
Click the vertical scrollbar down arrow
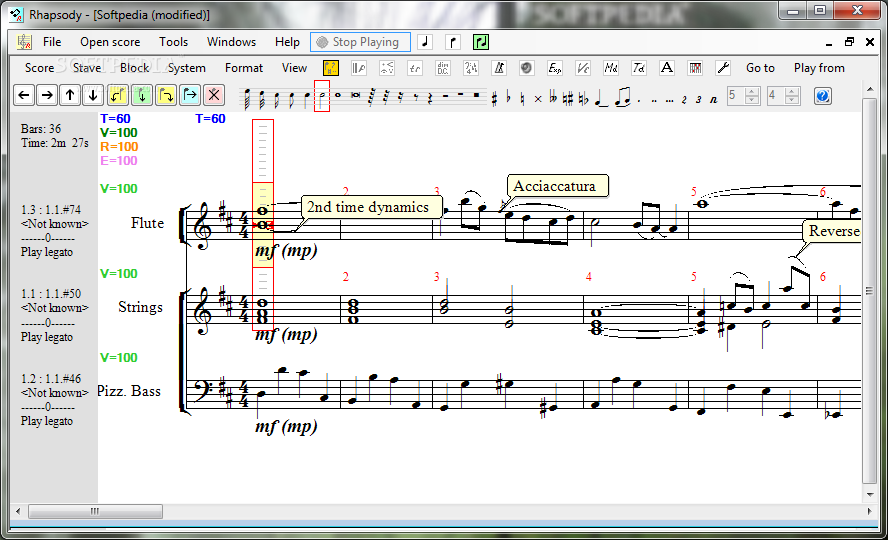click(x=870, y=494)
